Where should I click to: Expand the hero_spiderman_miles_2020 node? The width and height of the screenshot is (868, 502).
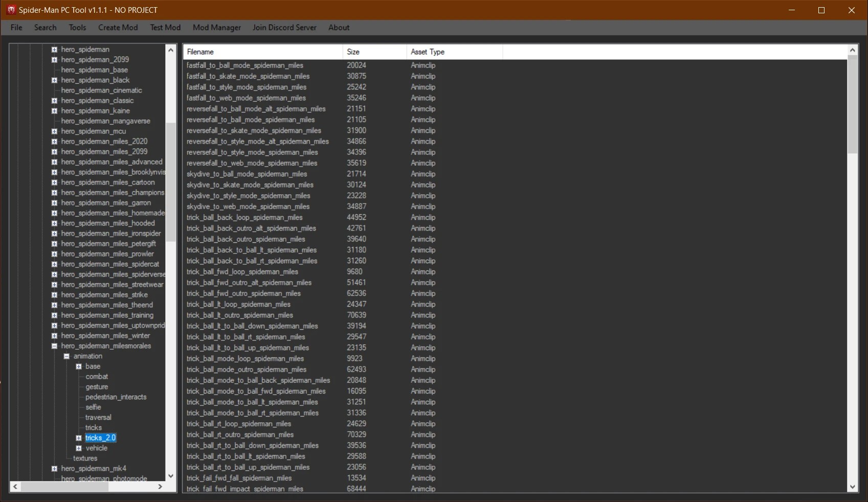pos(54,142)
